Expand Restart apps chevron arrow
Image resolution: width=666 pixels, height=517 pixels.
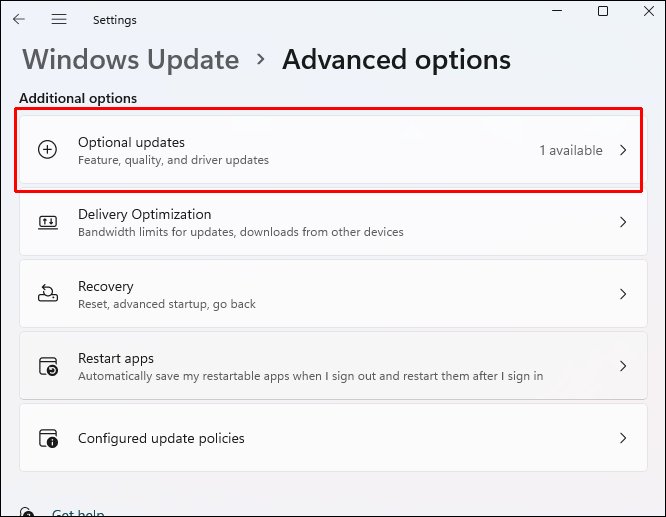[x=623, y=366]
